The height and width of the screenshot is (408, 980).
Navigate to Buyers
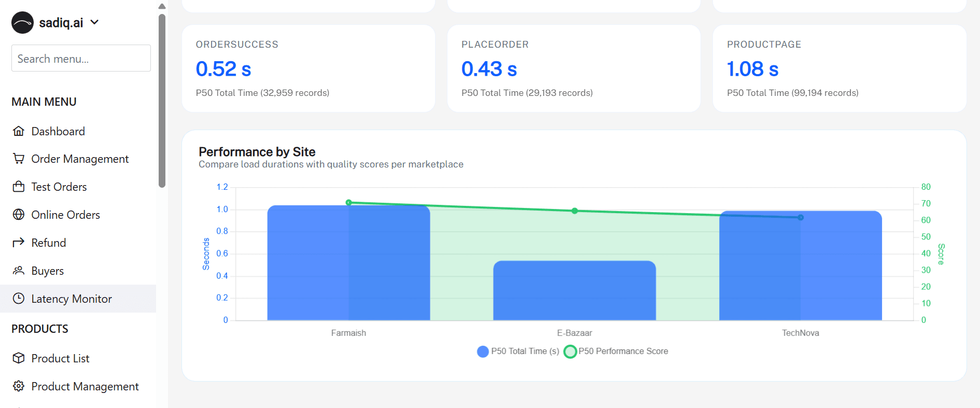click(78, 271)
